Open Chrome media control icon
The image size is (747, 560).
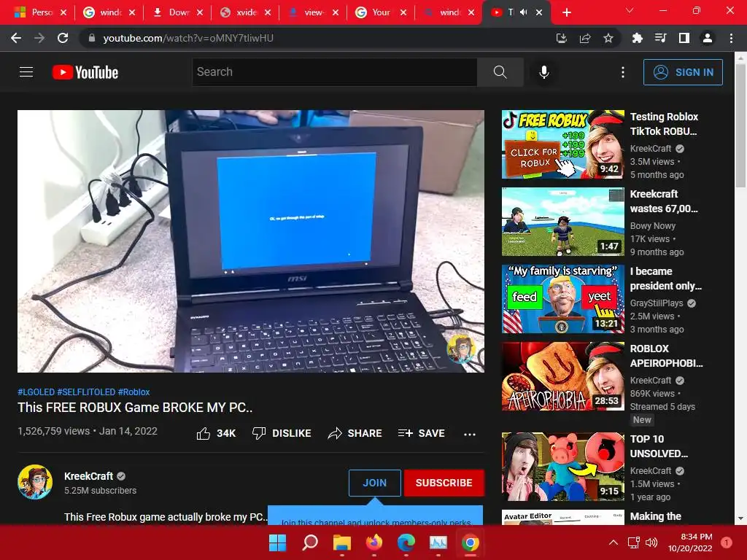(x=660, y=38)
